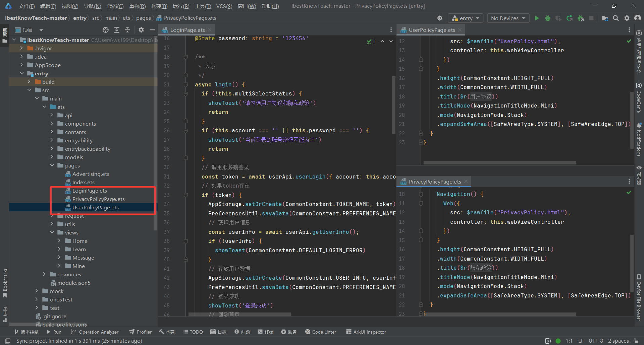Expand the mock folder
Viewport: 644px width, 345px height.
(x=37, y=291)
